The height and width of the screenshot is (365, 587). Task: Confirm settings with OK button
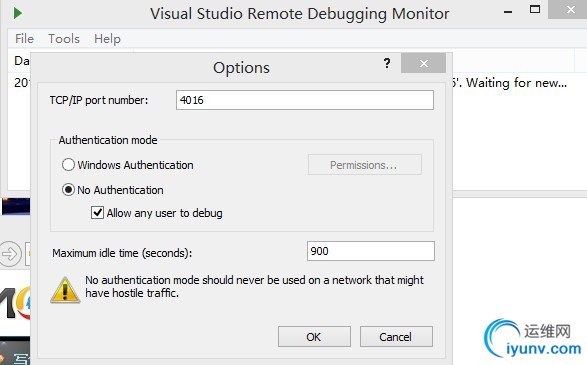(x=314, y=337)
